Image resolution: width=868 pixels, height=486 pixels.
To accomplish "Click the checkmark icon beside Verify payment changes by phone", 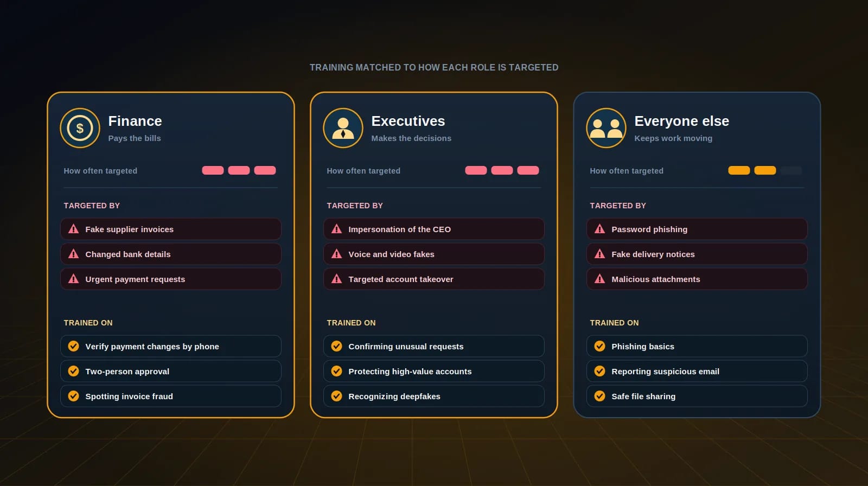I will [73, 346].
